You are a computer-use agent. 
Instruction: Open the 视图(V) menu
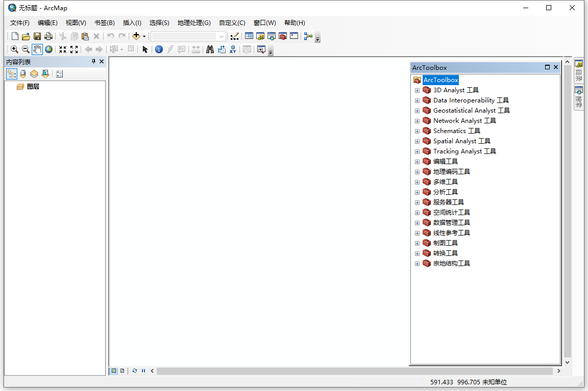point(76,23)
